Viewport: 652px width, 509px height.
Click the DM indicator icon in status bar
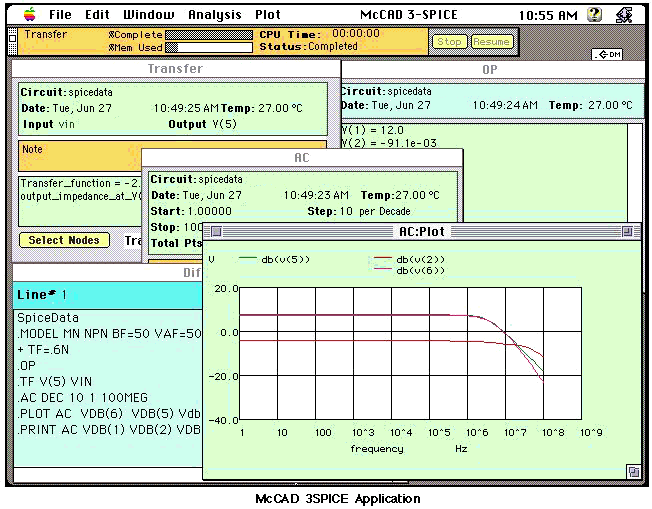[607, 54]
